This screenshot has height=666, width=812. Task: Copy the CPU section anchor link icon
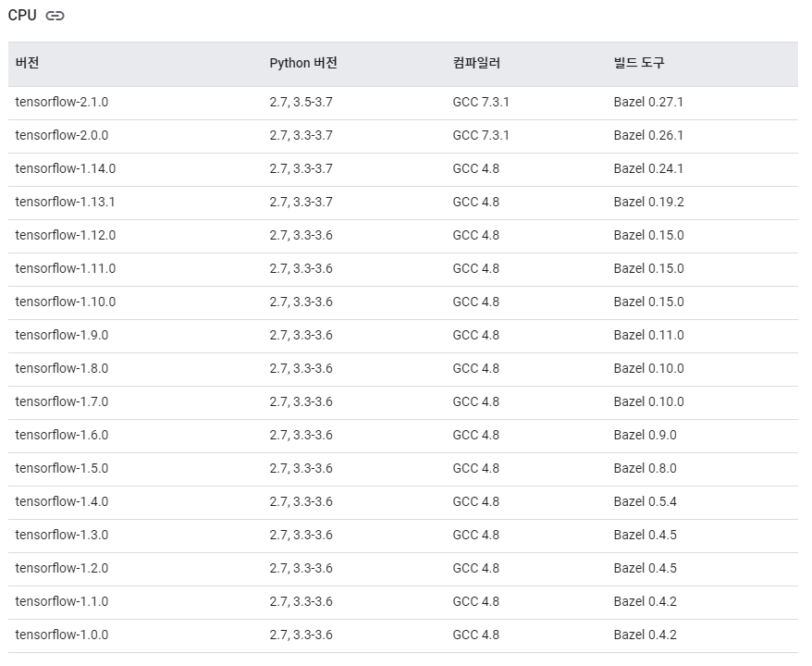pos(55,16)
